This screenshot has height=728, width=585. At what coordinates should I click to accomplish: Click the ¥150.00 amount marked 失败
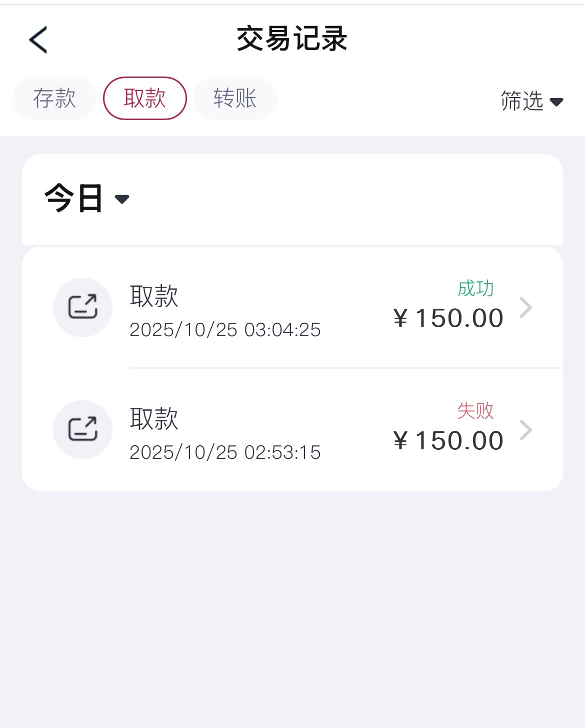click(448, 441)
